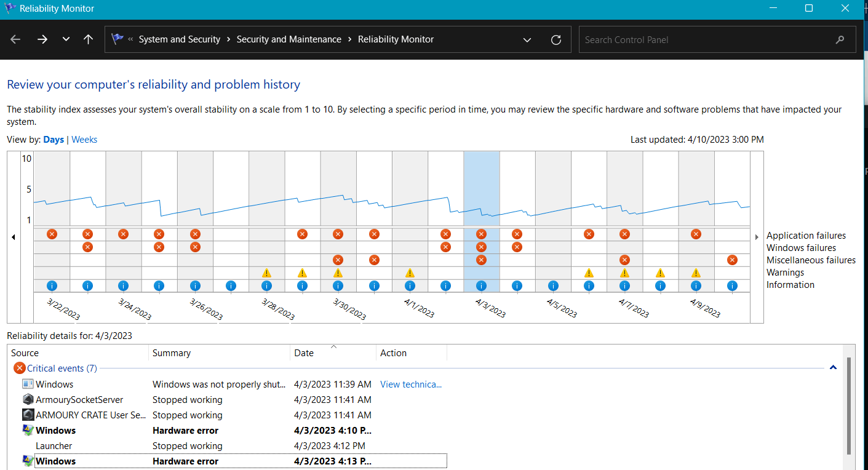Refresh the Reliability Monitor page

tap(556, 39)
